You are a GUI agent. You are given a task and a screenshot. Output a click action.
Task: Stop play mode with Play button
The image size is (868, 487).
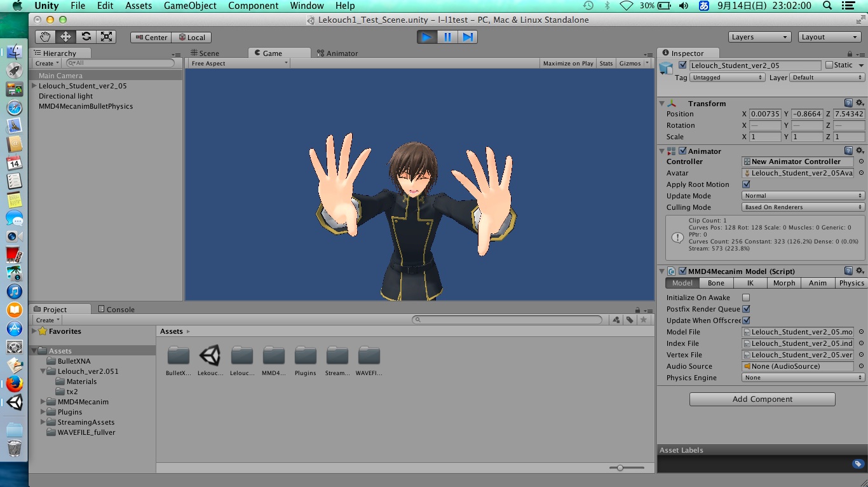[427, 37]
